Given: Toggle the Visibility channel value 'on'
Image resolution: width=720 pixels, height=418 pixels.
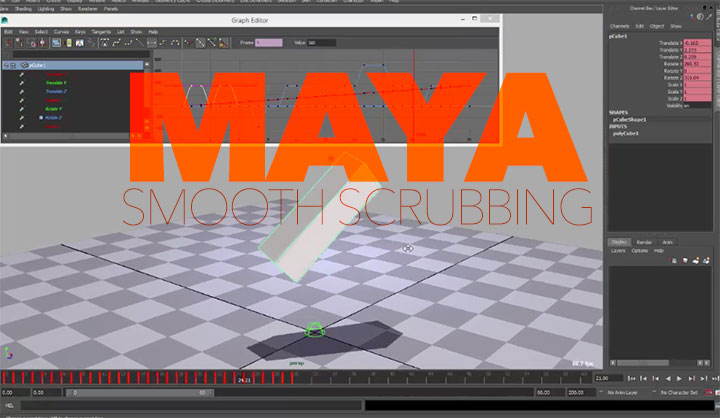Looking at the screenshot, I should 697,106.
